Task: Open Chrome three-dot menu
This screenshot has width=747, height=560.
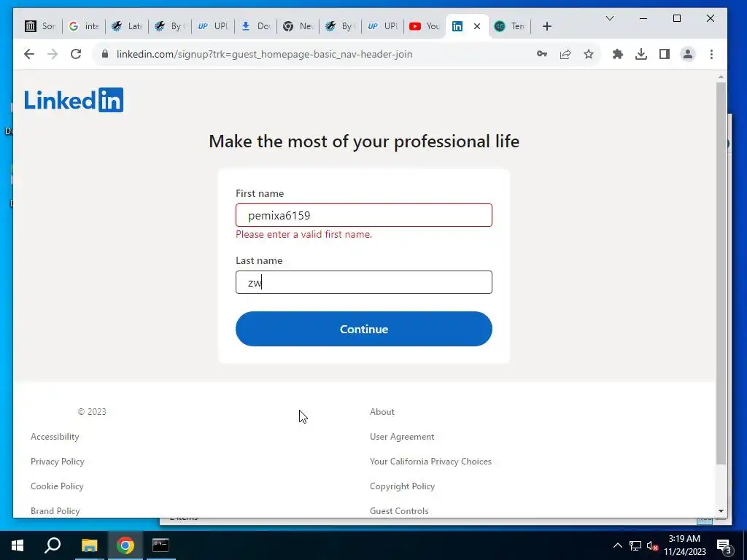Action: pyautogui.click(x=711, y=54)
